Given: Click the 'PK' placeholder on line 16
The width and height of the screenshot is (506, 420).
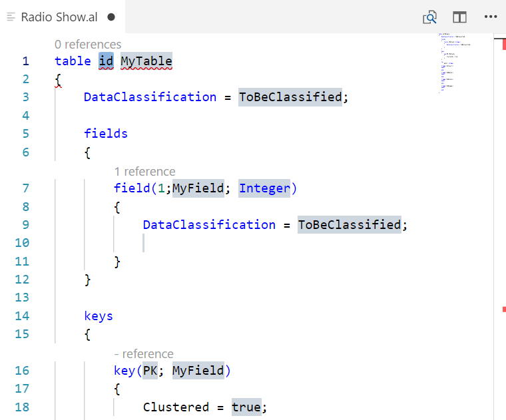Looking at the screenshot, I should 150,371.
